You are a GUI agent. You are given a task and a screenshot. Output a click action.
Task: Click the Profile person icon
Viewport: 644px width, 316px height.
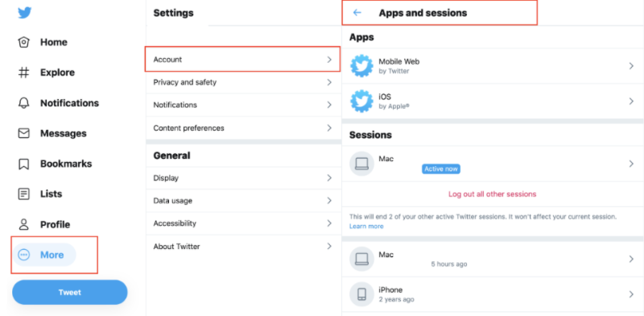pos(24,225)
